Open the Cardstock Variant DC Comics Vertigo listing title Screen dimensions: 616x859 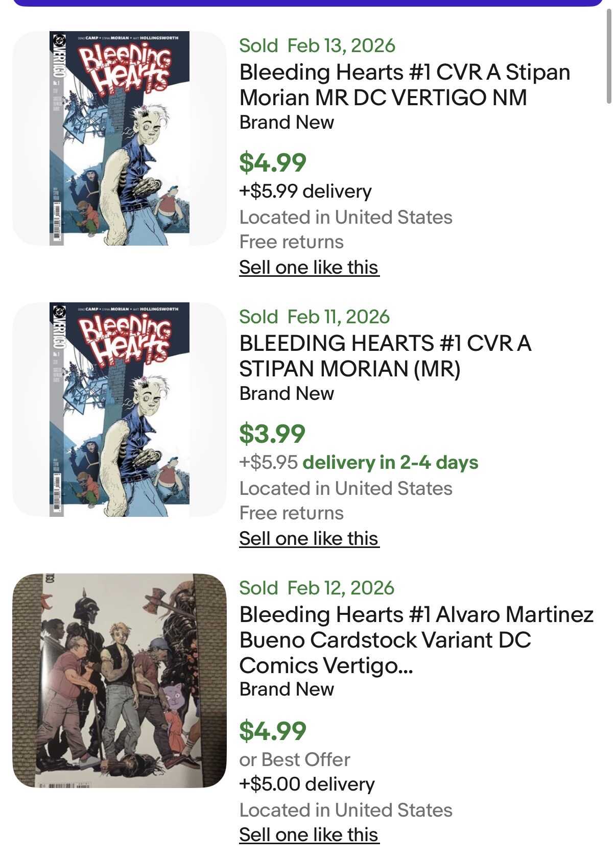coord(416,639)
